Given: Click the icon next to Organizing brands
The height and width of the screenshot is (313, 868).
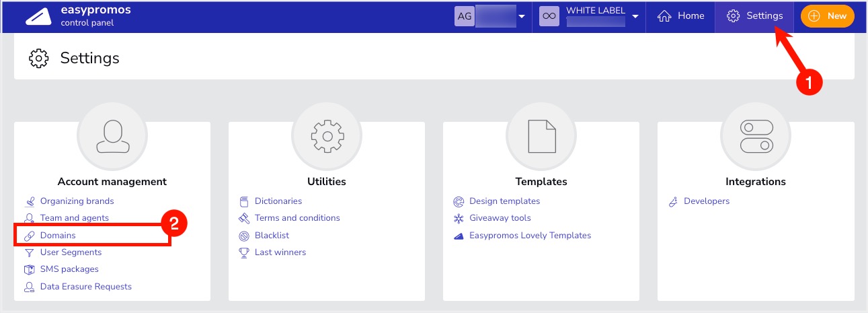Looking at the screenshot, I should tap(29, 201).
